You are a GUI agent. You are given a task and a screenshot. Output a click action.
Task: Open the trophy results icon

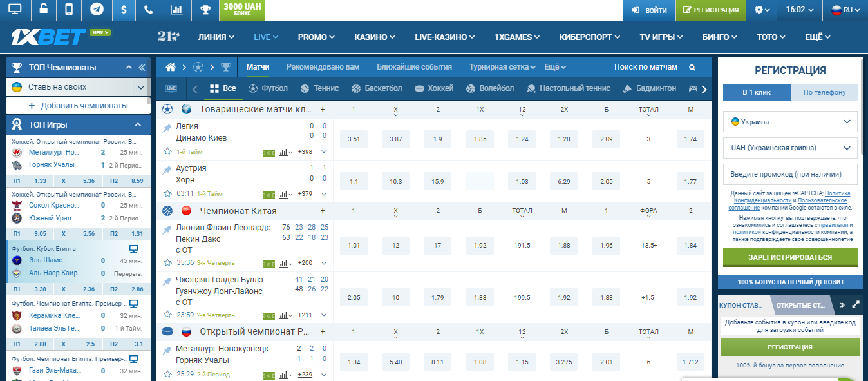(x=205, y=10)
